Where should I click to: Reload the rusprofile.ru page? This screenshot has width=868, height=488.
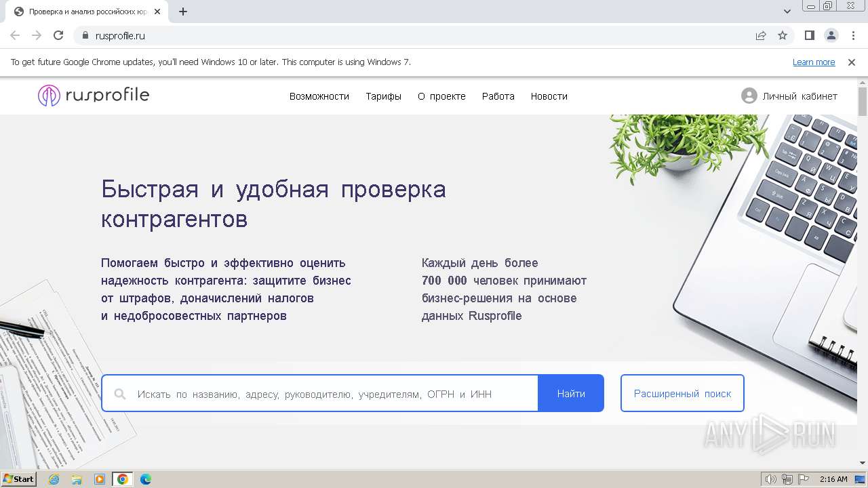pos(58,35)
